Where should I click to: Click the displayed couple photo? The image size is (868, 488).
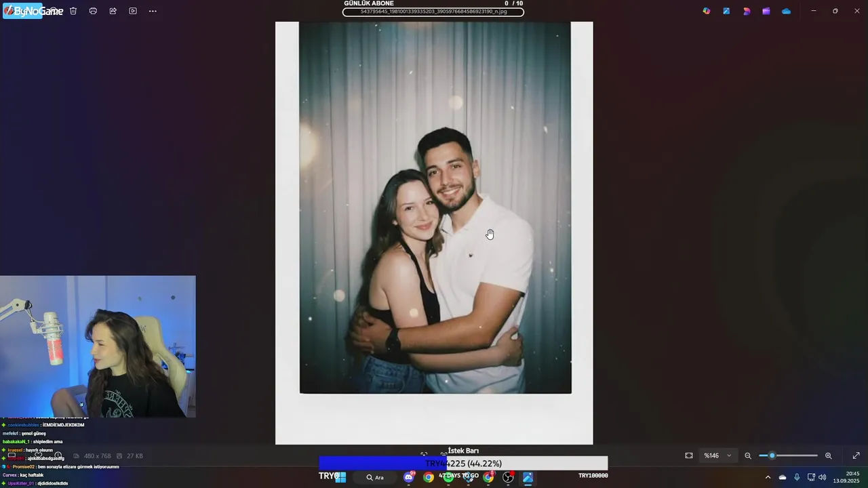pyautogui.click(x=434, y=233)
